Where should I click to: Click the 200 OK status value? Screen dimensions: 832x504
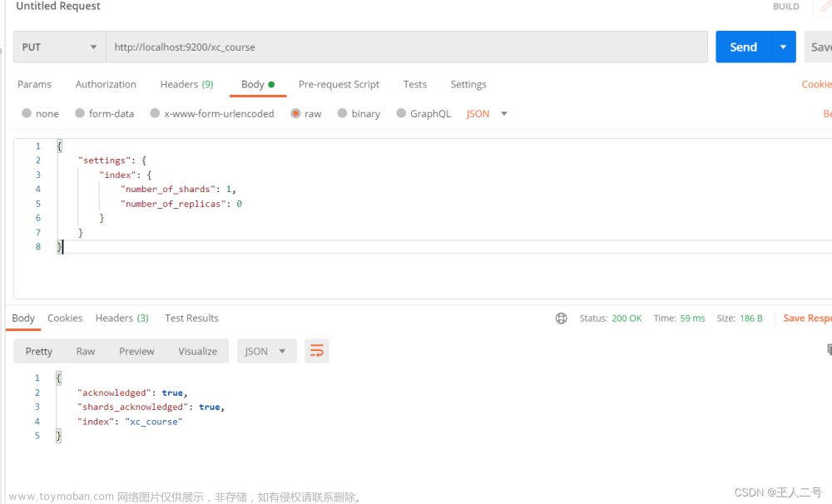coord(626,319)
